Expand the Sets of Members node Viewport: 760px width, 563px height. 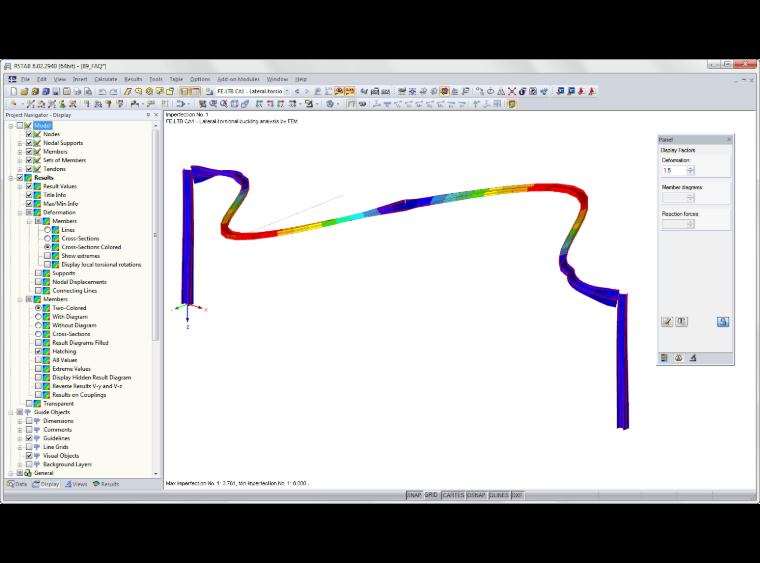click(20, 160)
